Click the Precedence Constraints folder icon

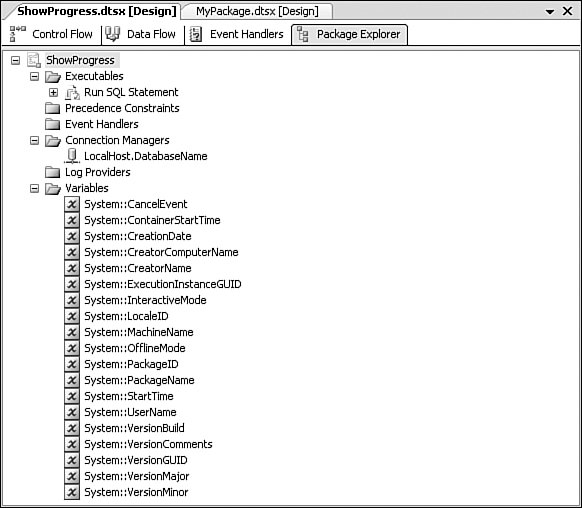pos(52,108)
